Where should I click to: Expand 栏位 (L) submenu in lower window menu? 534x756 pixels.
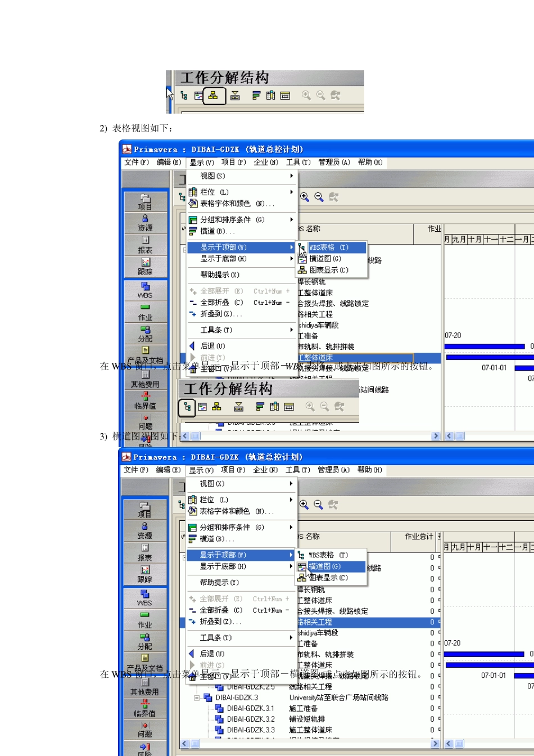coord(241,499)
